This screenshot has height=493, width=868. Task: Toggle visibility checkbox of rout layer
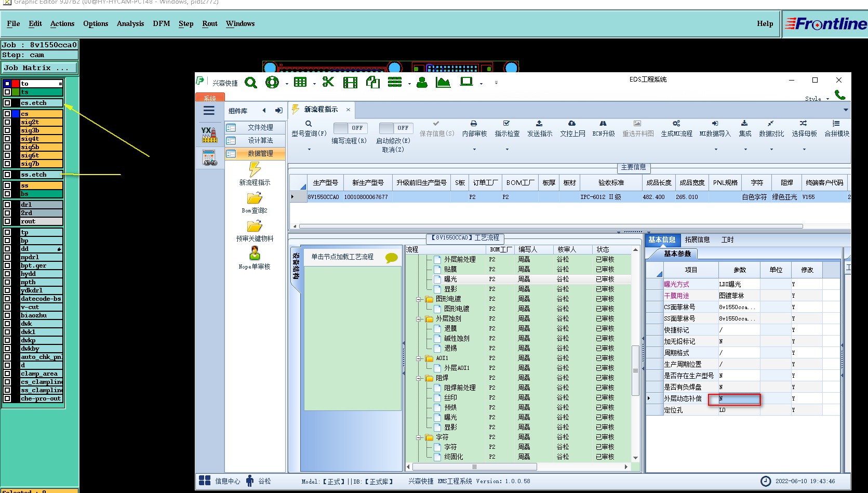7,221
